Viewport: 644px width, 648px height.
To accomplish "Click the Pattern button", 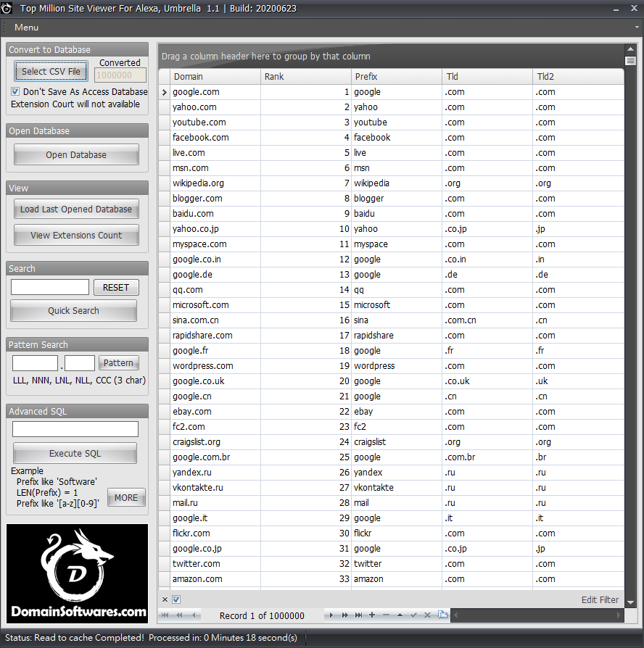I will pyautogui.click(x=118, y=363).
